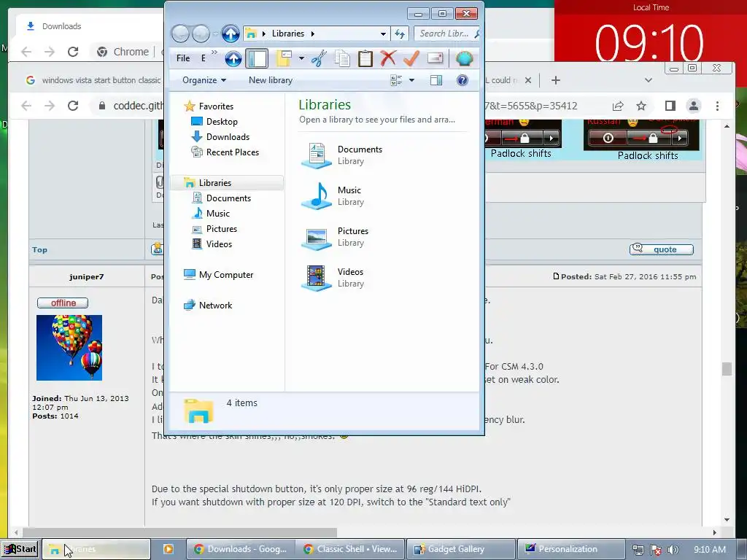Open the File menu

pyautogui.click(x=183, y=58)
